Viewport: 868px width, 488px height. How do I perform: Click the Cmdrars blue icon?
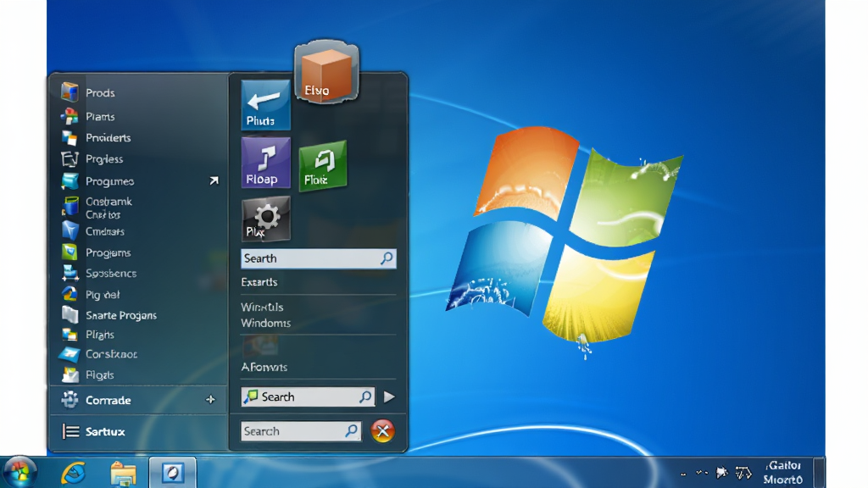tap(70, 230)
